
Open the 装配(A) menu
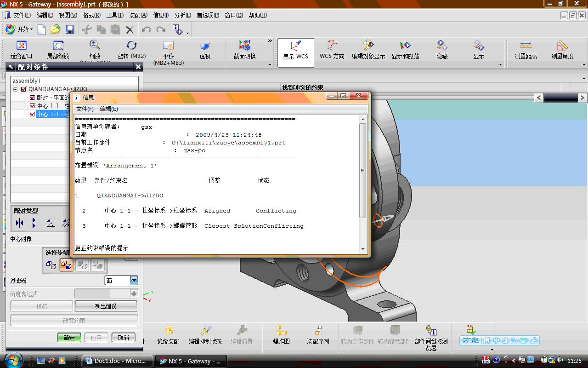coord(138,15)
